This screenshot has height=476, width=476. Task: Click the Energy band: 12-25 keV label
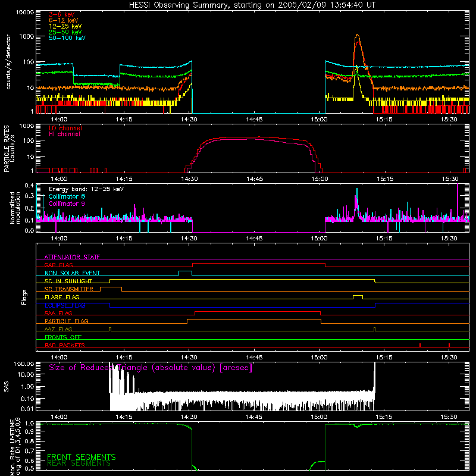click(x=86, y=189)
